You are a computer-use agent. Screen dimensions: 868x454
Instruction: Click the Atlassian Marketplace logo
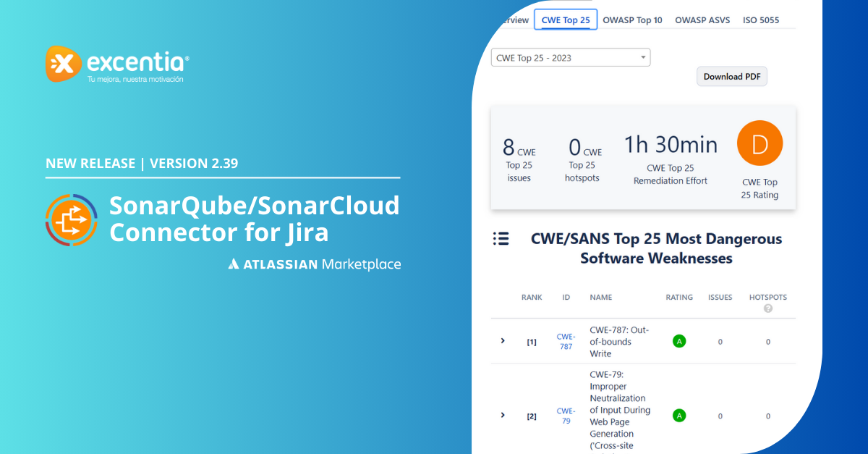(x=315, y=264)
